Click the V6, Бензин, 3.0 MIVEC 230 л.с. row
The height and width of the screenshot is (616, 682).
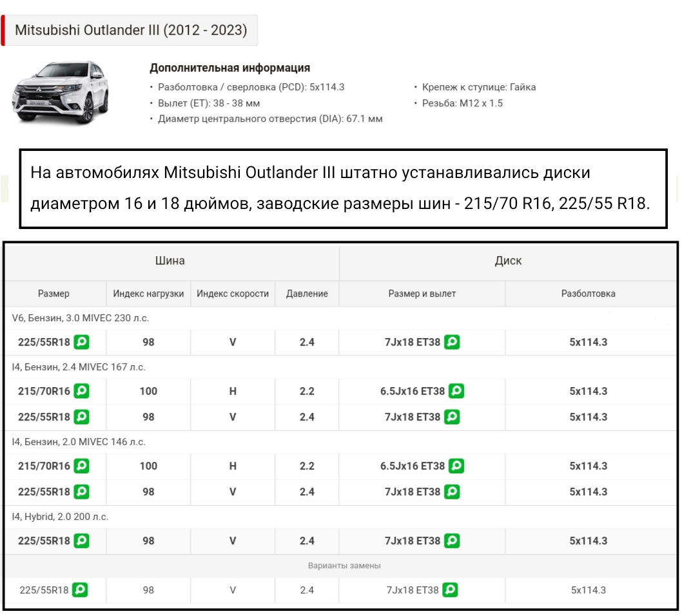coord(340,318)
